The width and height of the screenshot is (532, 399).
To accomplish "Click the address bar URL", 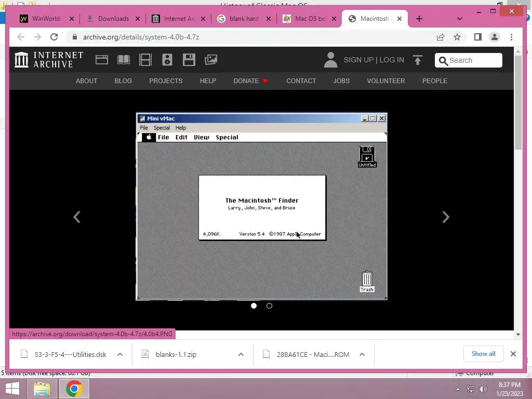I will pos(141,37).
